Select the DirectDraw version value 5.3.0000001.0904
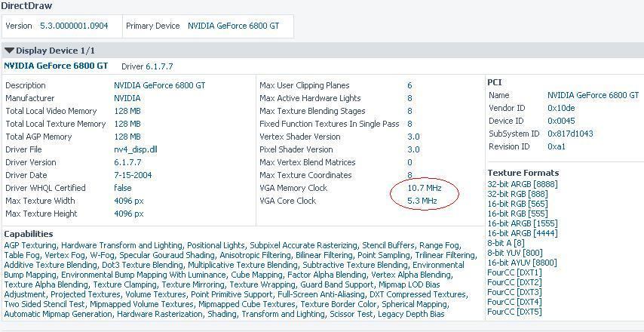The height and width of the screenshot is (332, 644). (74, 26)
